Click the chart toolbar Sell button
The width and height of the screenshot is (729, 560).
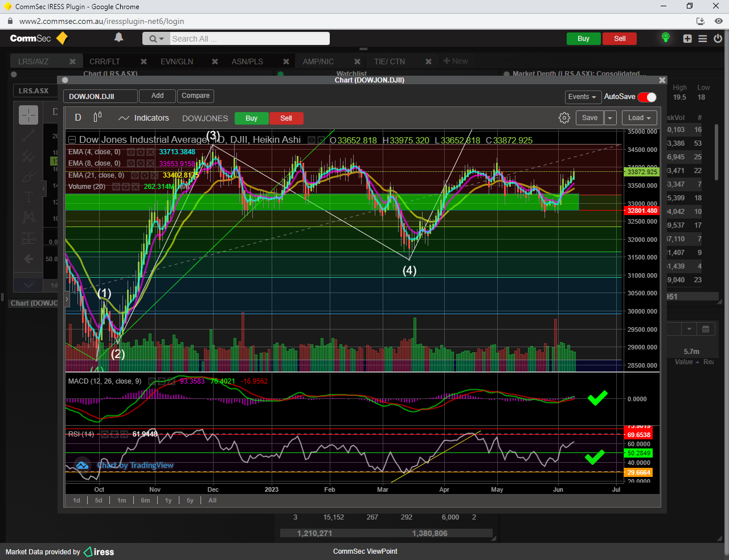286,118
